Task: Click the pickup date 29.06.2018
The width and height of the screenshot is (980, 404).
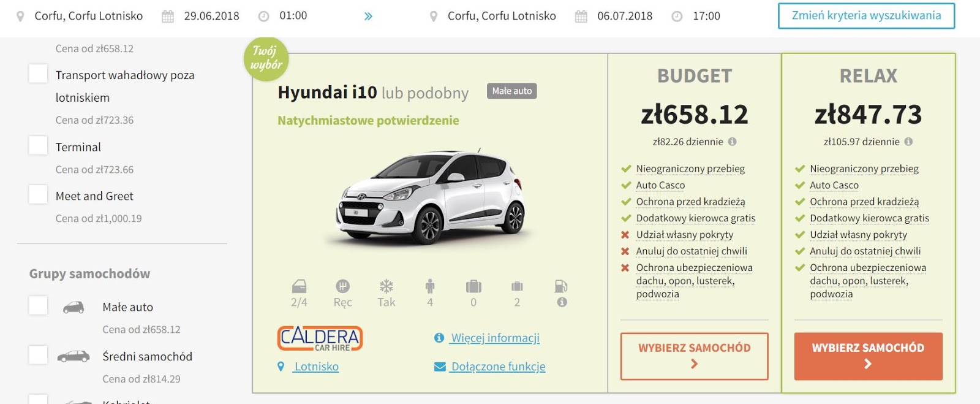Action: click(x=212, y=16)
